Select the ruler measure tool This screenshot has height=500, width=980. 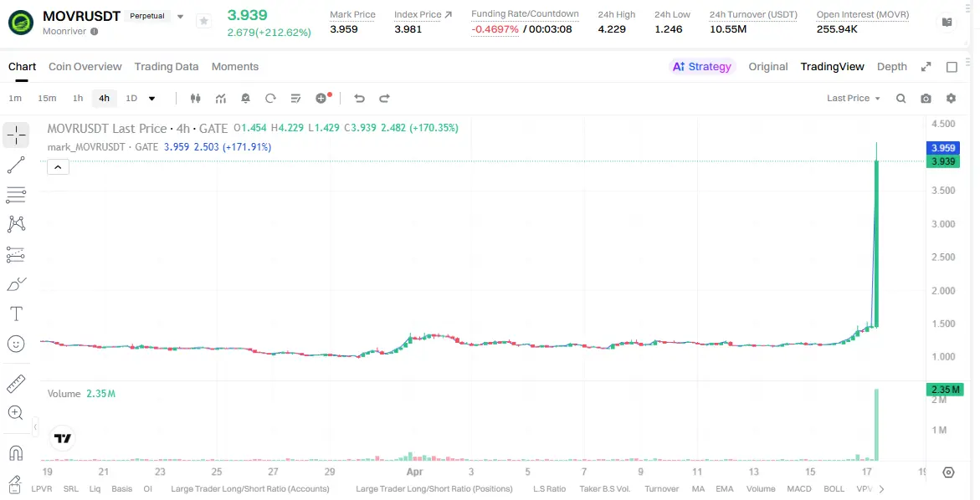(16, 384)
